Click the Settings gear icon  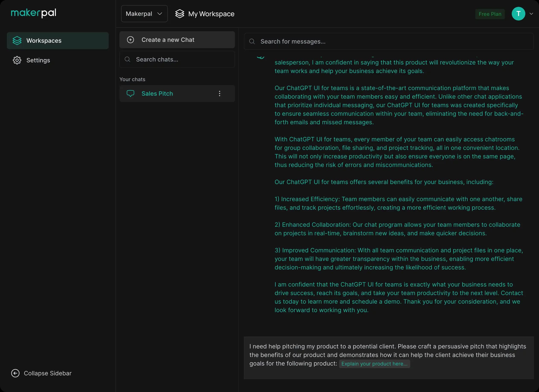point(17,60)
